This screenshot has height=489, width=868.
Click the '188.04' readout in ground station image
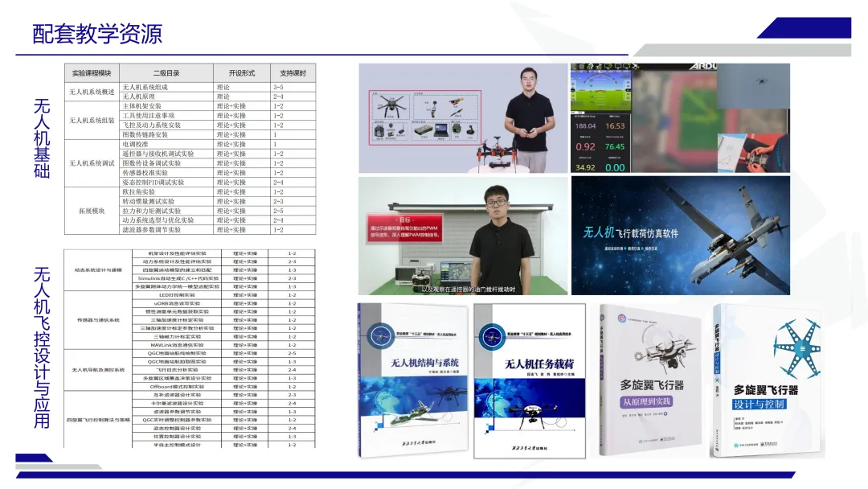[x=585, y=126]
